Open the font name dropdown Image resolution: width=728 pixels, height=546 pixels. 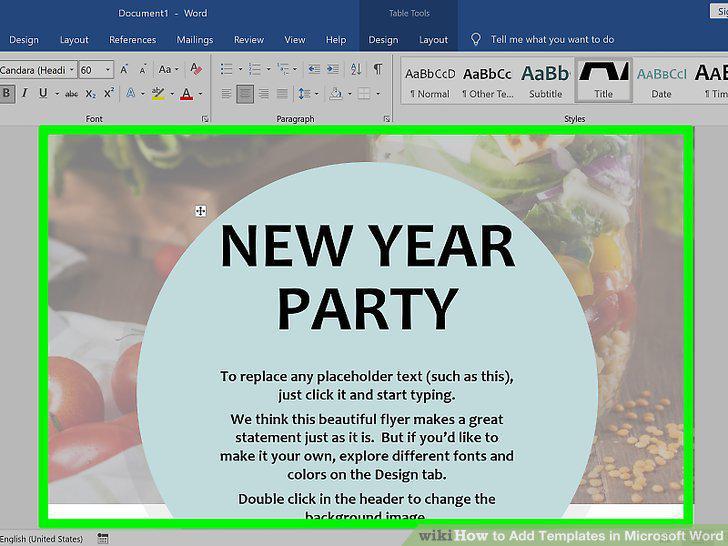pos(72,70)
